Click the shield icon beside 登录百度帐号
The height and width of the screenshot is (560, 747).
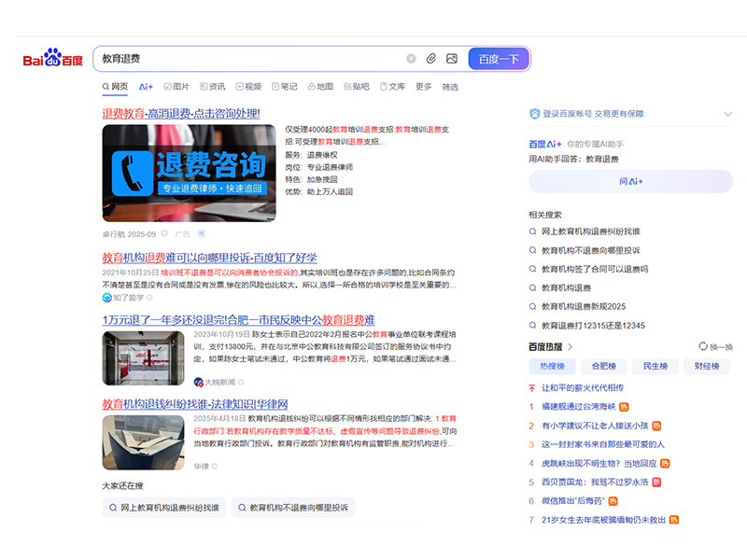point(534,114)
